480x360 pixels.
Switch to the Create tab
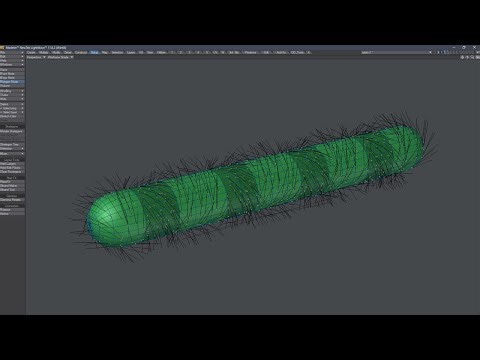tap(32, 52)
